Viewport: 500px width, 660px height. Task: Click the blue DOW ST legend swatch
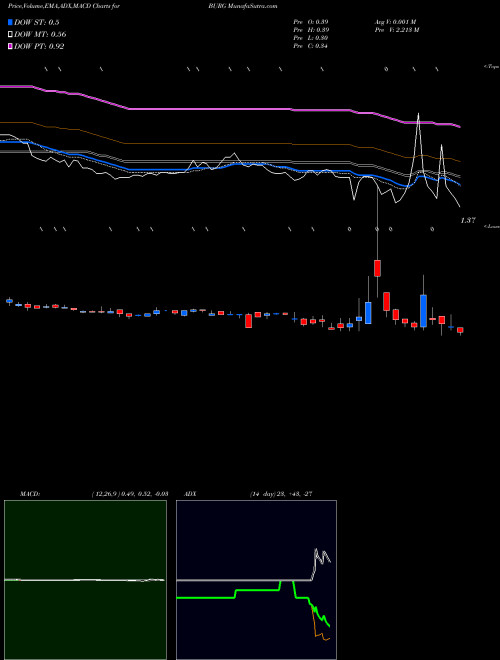[x=10, y=22]
